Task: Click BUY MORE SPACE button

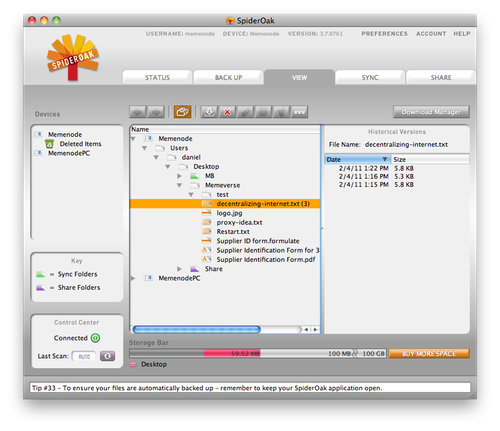Action: pyautogui.click(x=429, y=353)
